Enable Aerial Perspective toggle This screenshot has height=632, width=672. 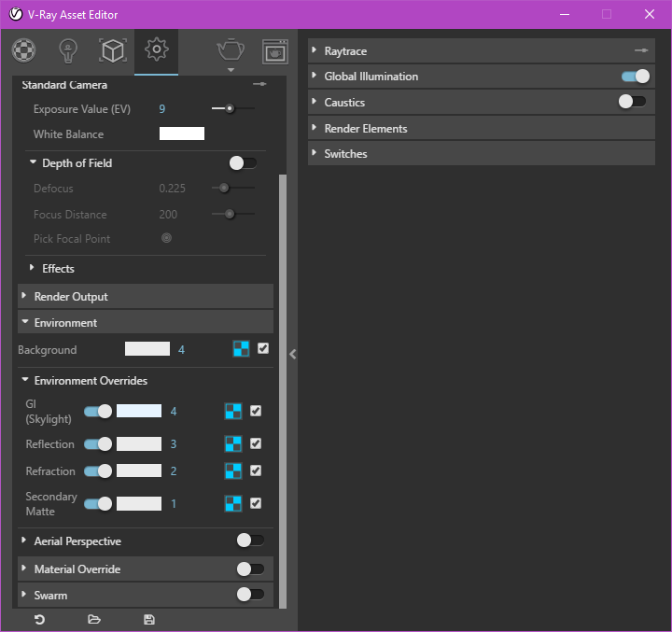coord(251,541)
